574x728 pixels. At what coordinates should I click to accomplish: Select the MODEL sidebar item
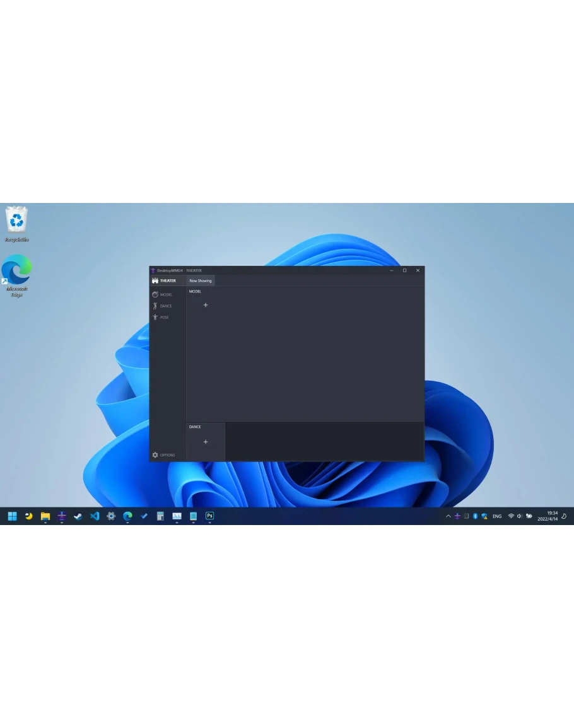click(162, 294)
